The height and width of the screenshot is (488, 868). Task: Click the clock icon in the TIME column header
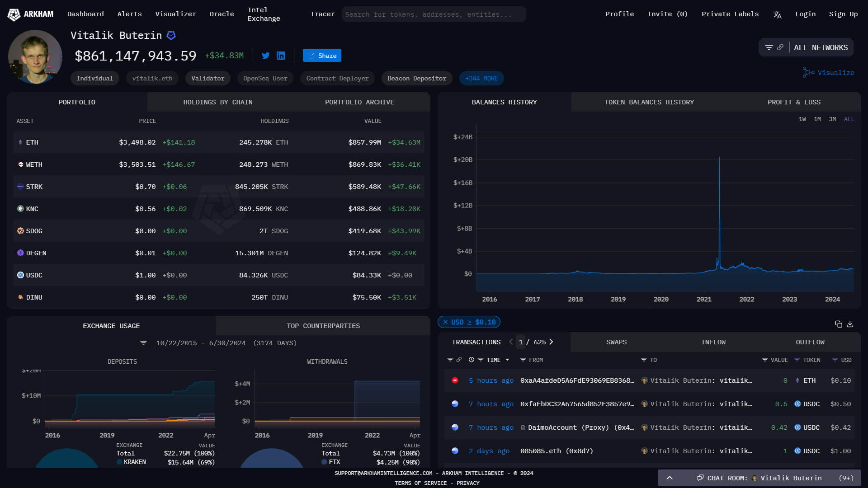tap(472, 360)
